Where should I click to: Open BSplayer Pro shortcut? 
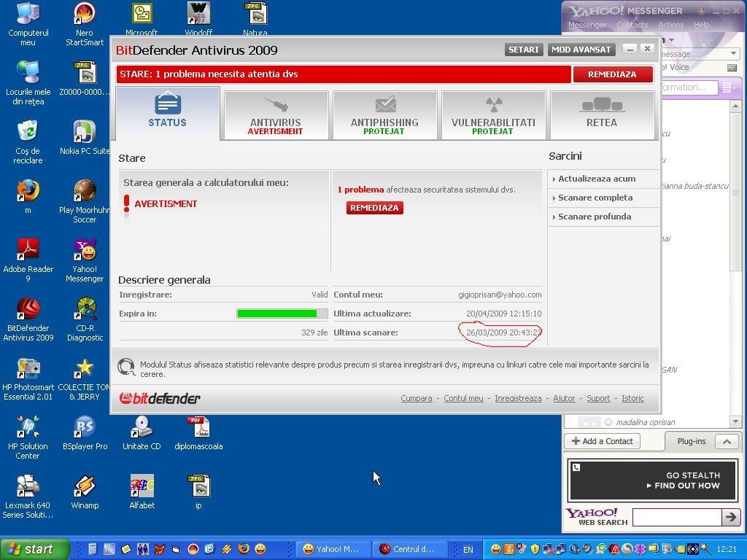pyautogui.click(x=85, y=432)
